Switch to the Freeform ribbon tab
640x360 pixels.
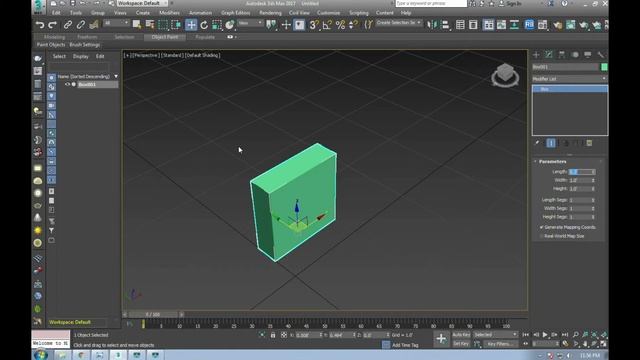87,37
